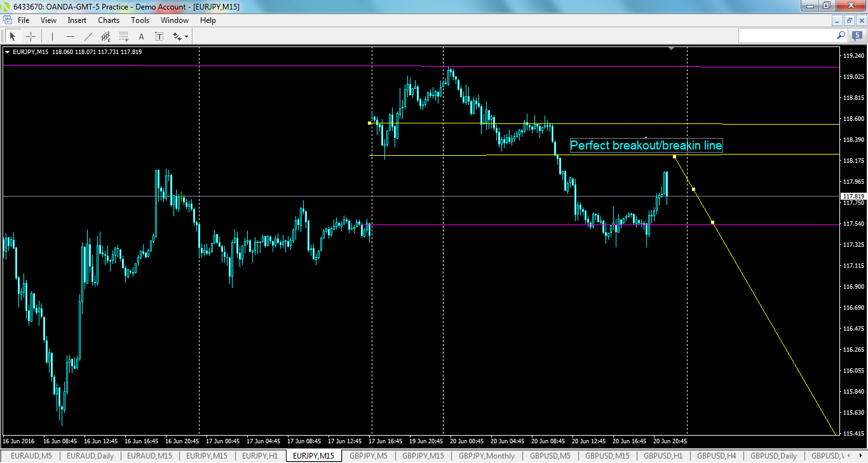This screenshot has height=463, width=868.
Task: Select the Equidistant Channel tool
Action: pyautogui.click(x=107, y=36)
